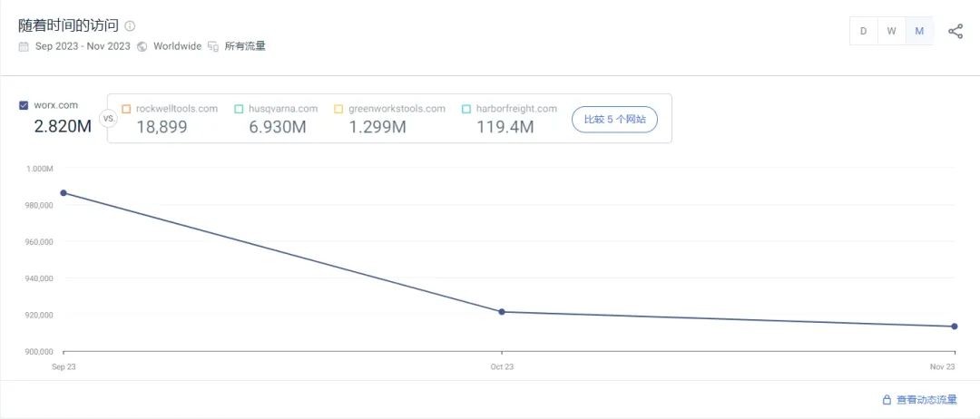Click the 960,000 y-axis label
This screenshot has width=980, height=419.
[39, 241]
